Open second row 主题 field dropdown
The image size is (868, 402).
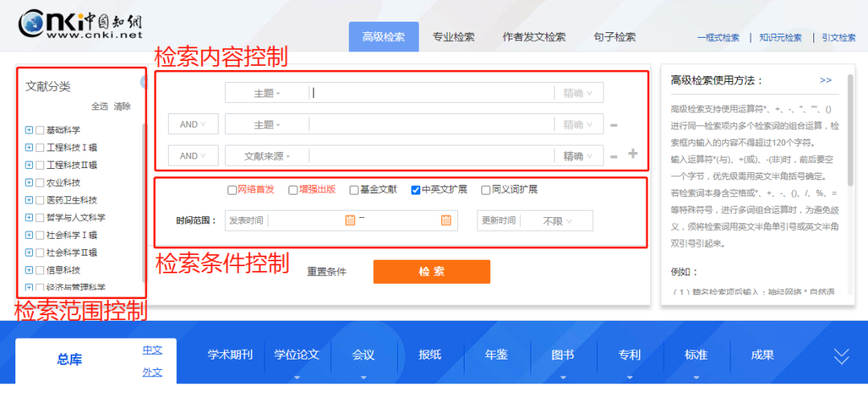click(268, 125)
